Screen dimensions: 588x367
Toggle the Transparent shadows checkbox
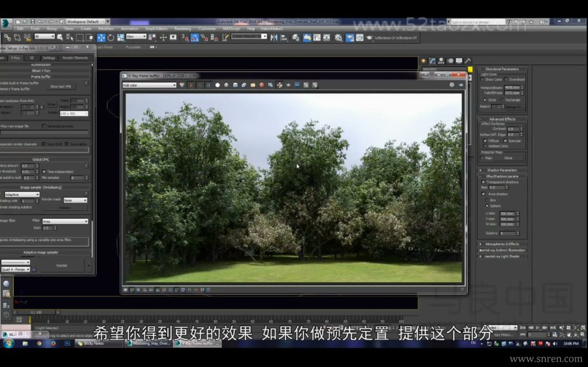pos(483,182)
